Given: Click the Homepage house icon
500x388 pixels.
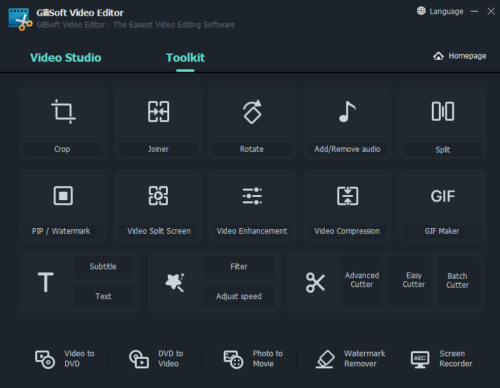Looking at the screenshot, I should pyautogui.click(x=438, y=56).
